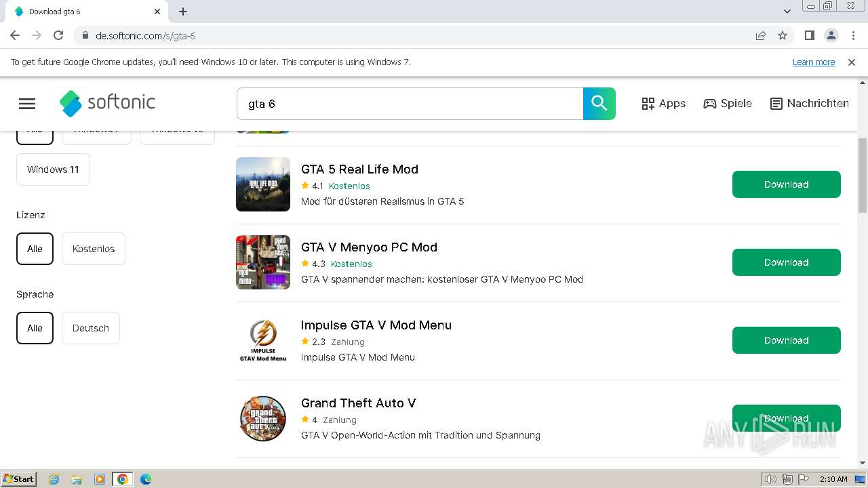Go forward in the browser
Screen dimensions: 868x488
click(x=37, y=35)
